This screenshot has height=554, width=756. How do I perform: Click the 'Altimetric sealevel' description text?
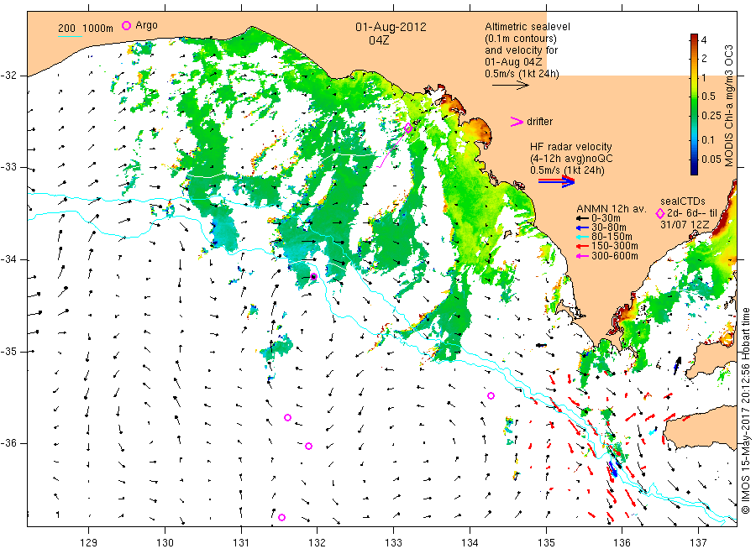pos(528,27)
